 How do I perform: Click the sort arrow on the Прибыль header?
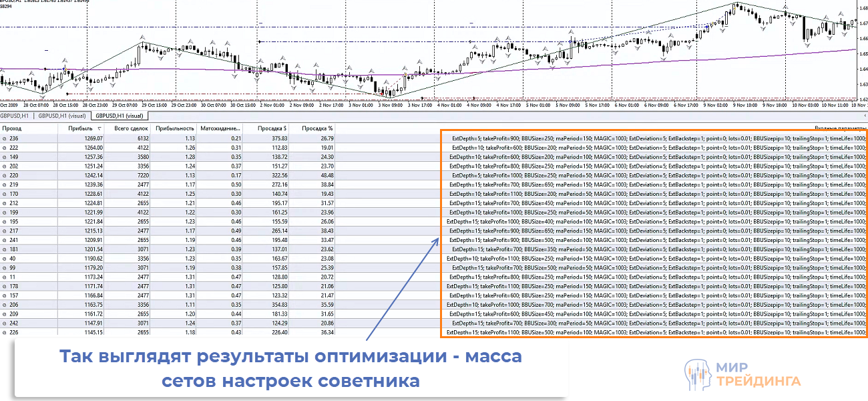[x=99, y=128]
